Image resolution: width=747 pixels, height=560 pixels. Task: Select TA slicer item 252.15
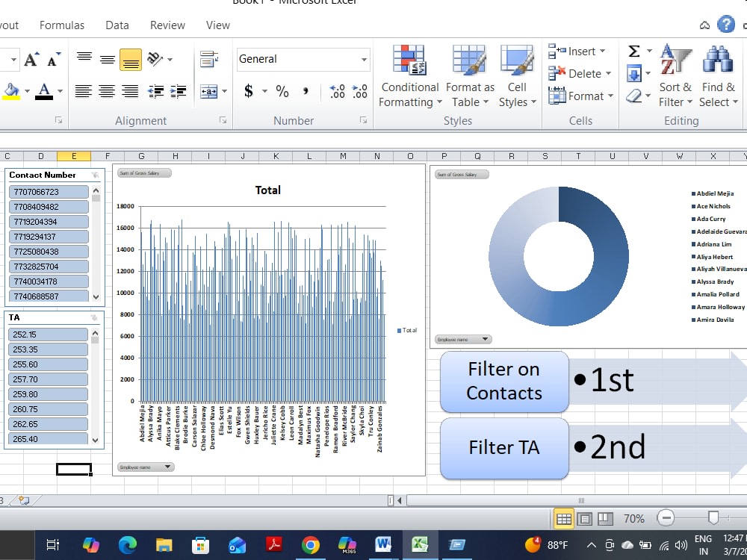(48, 335)
